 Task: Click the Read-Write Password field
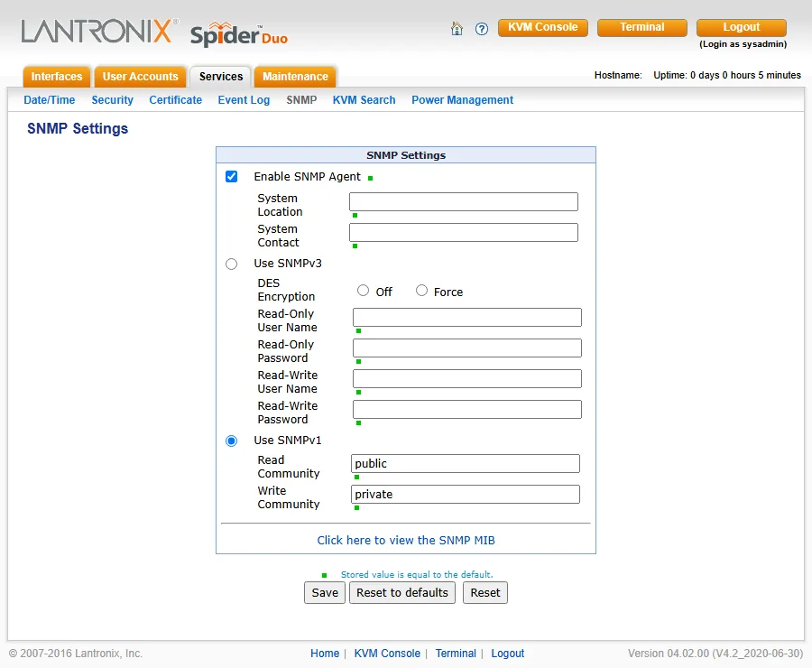coord(467,410)
